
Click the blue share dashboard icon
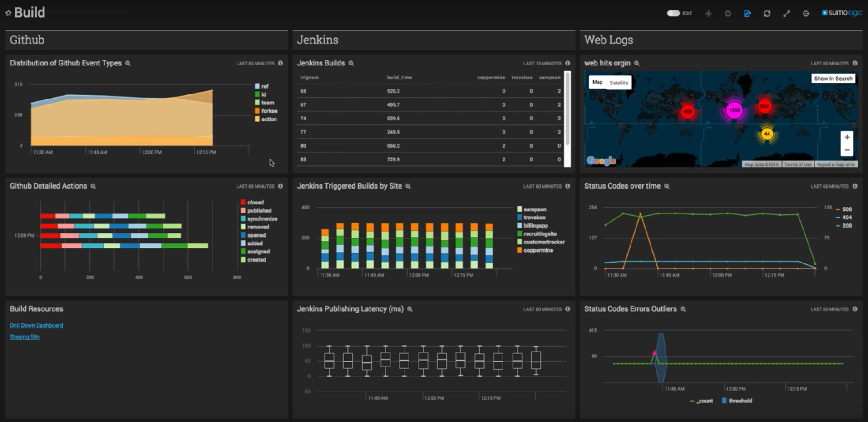[747, 14]
